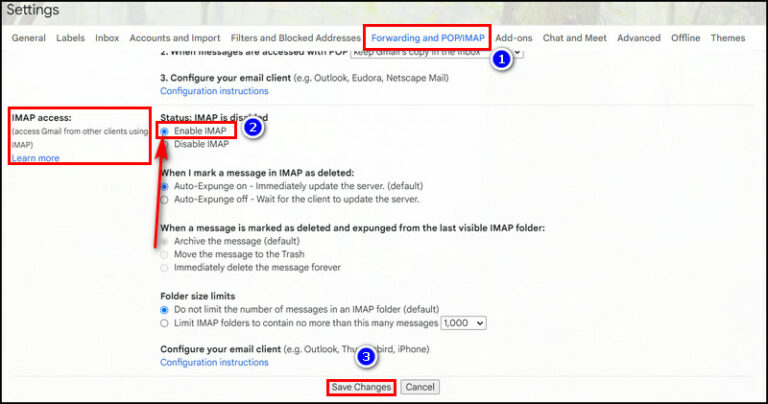Go to the Offline tab
The height and width of the screenshot is (404, 768).
click(685, 38)
